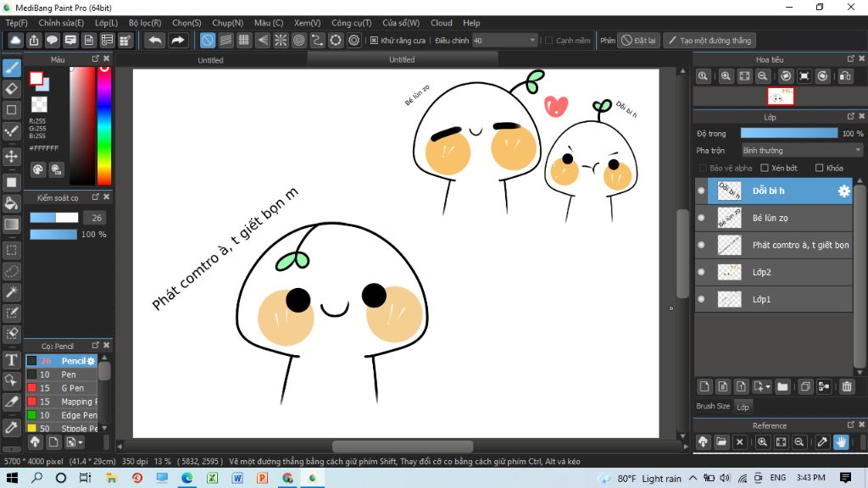868x488 pixels.
Task: Select the Brush tool in left toolbar
Action: [12, 68]
